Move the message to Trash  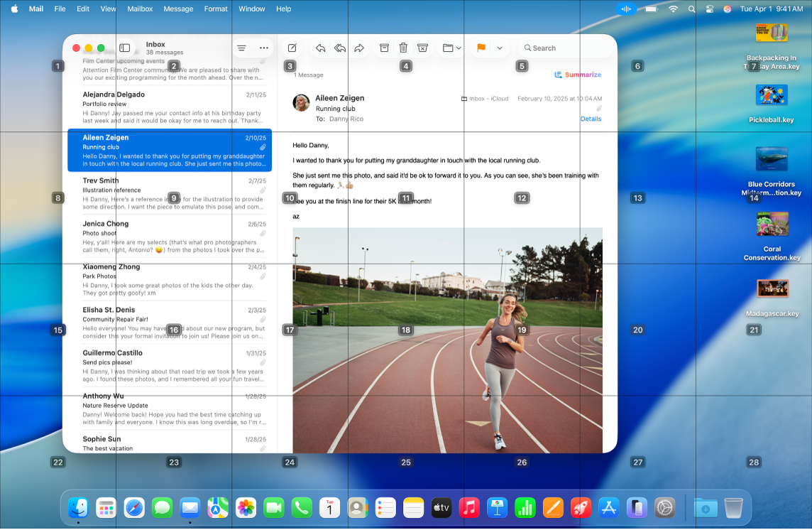tap(403, 48)
